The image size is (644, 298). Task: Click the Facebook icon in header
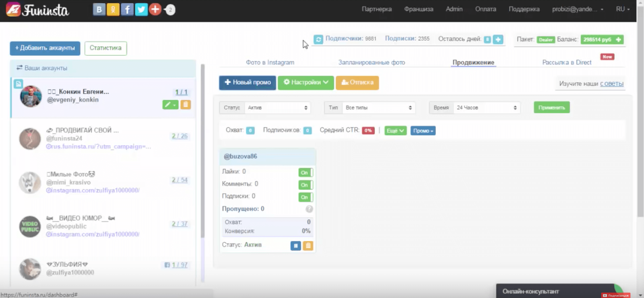pyautogui.click(x=127, y=10)
